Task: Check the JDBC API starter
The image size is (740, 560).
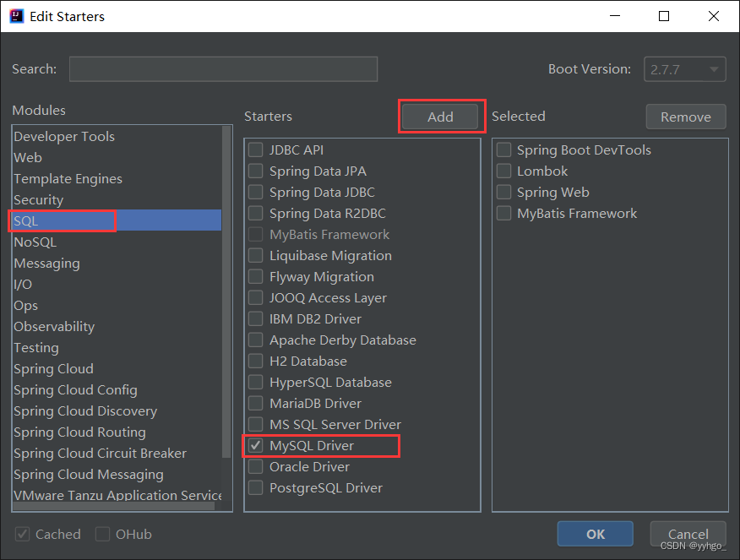Action: pos(256,150)
